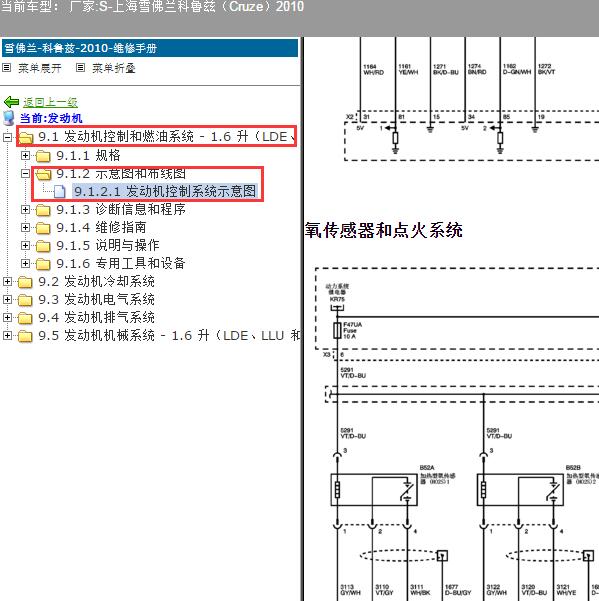
Task: Select 9.1.3 诊断信息和程序 tree item
Action: 121,209
